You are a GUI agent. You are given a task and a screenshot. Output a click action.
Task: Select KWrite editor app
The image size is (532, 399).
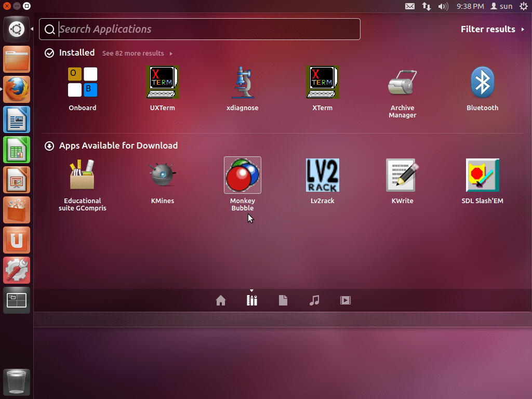403,175
